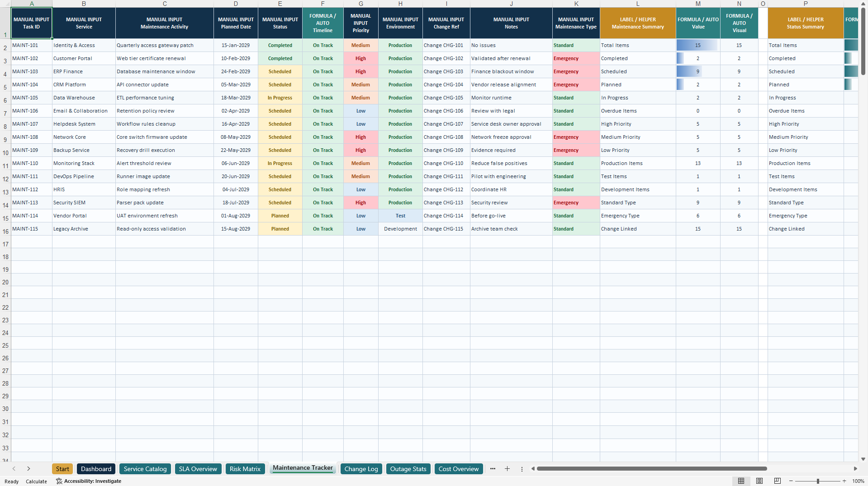
Task: Open Accessibility Investigate checker icon
Action: (59, 481)
